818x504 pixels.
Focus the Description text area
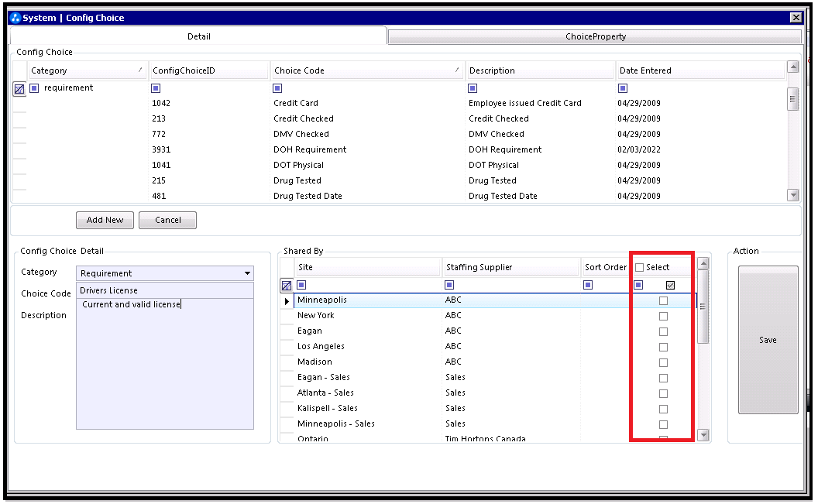165,364
